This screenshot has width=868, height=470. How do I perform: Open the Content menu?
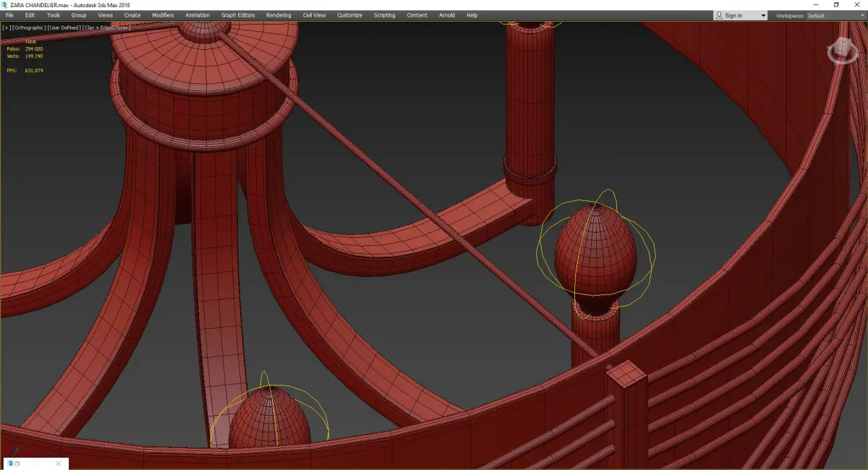(417, 15)
